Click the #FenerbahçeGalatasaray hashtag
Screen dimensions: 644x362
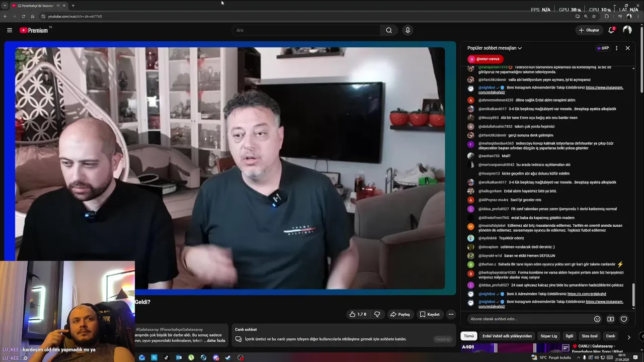point(181,329)
